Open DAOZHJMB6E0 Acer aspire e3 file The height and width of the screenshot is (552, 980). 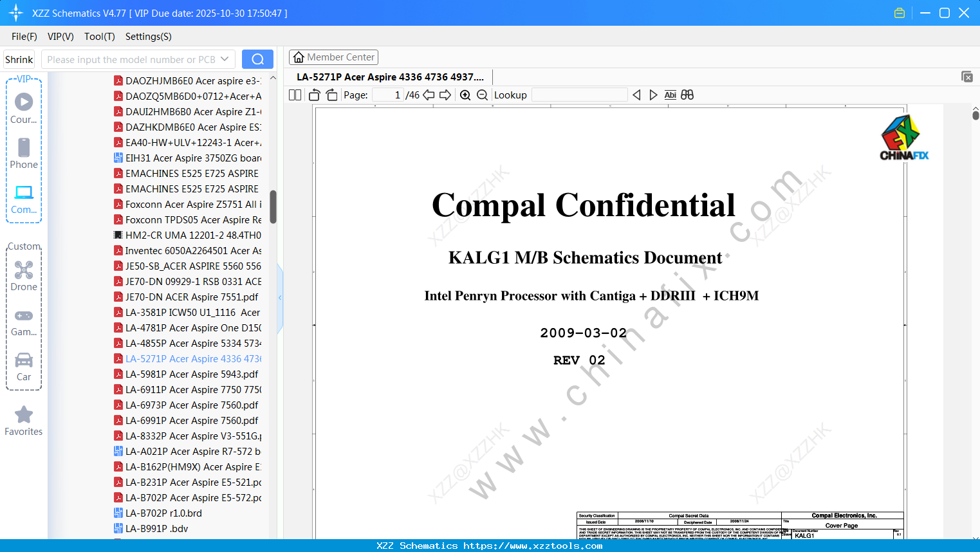[187, 81]
